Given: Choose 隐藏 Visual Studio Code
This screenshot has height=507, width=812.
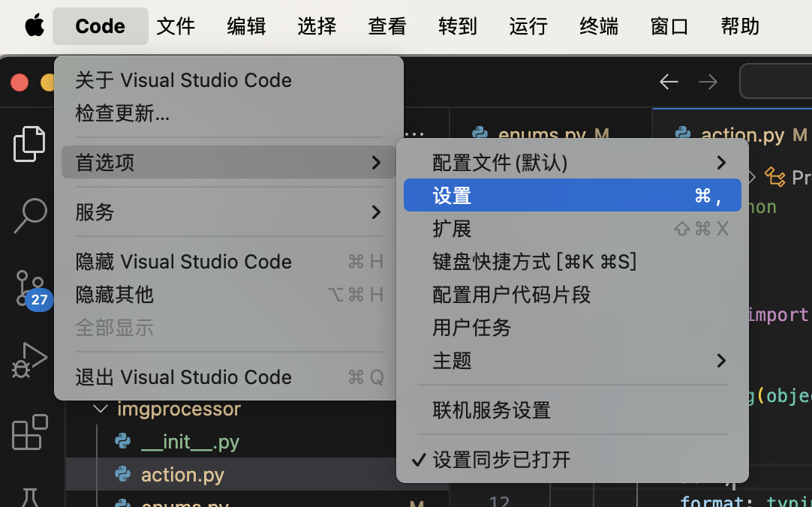Looking at the screenshot, I should (229, 261).
